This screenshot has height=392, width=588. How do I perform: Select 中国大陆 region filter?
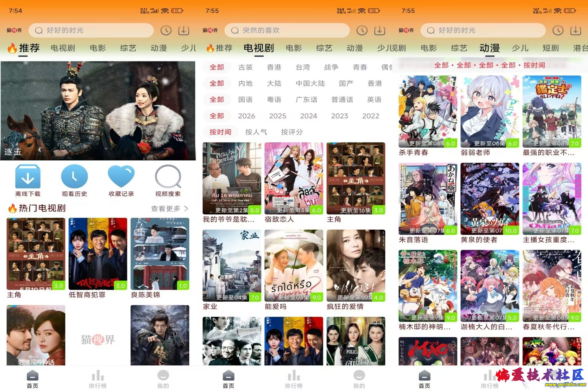[x=310, y=83]
